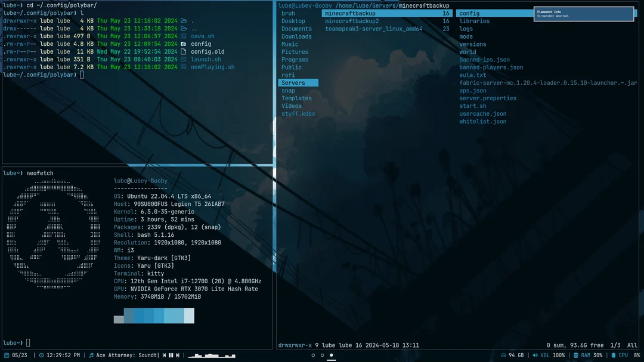
Task: Click the clock icon next to the time
Action: point(42,355)
